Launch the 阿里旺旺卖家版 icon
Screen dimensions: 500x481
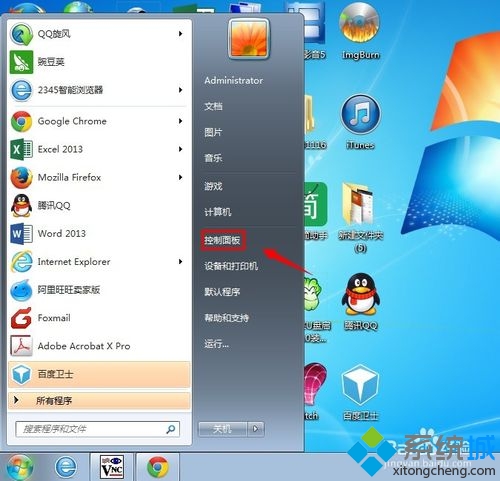coord(21,290)
